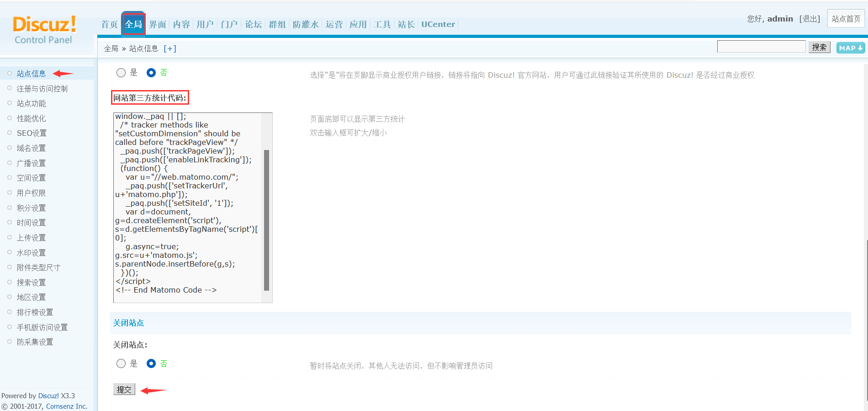The height and width of the screenshot is (411, 868).
Task: Click the 退出 logout link
Action: pos(810,19)
